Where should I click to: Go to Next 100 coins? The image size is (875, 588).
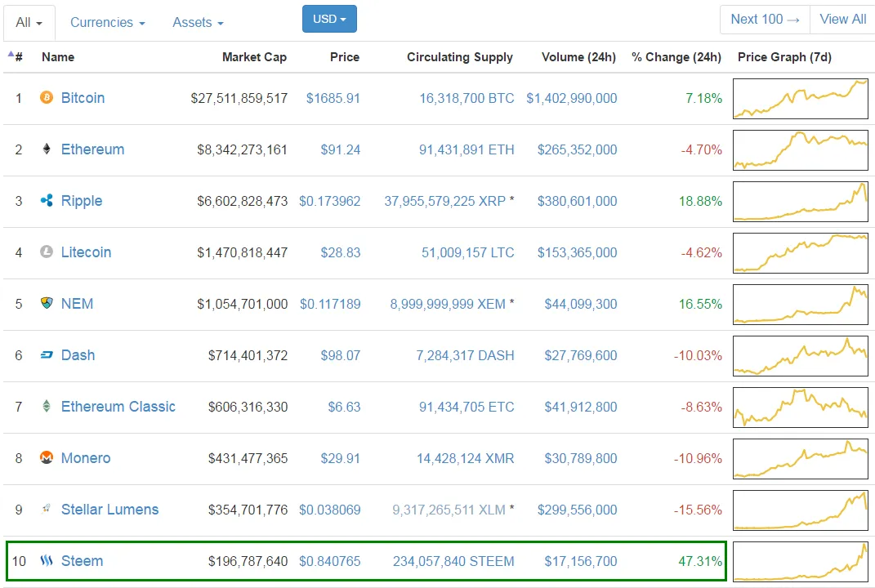point(765,20)
